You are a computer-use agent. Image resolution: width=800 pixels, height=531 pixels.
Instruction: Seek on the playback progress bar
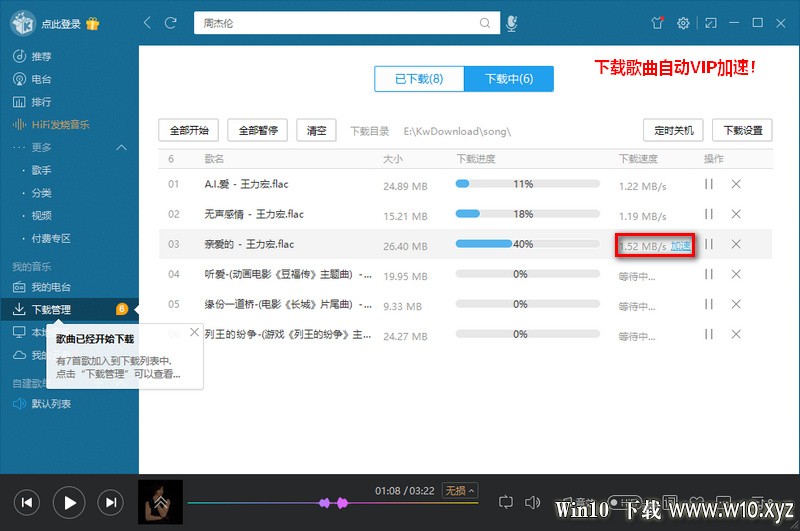(x=333, y=503)
